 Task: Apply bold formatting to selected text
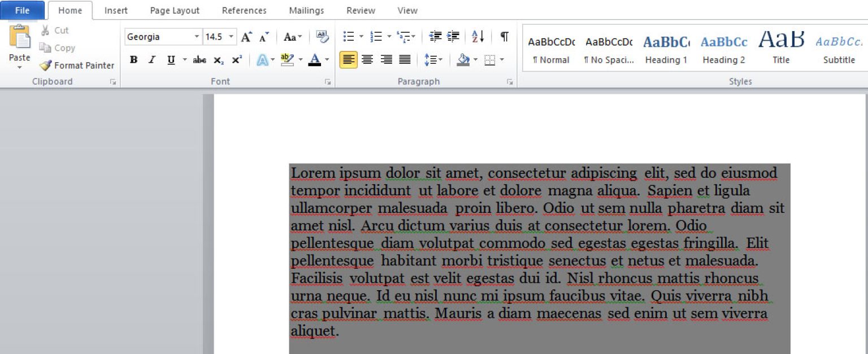tap(133, 59)
